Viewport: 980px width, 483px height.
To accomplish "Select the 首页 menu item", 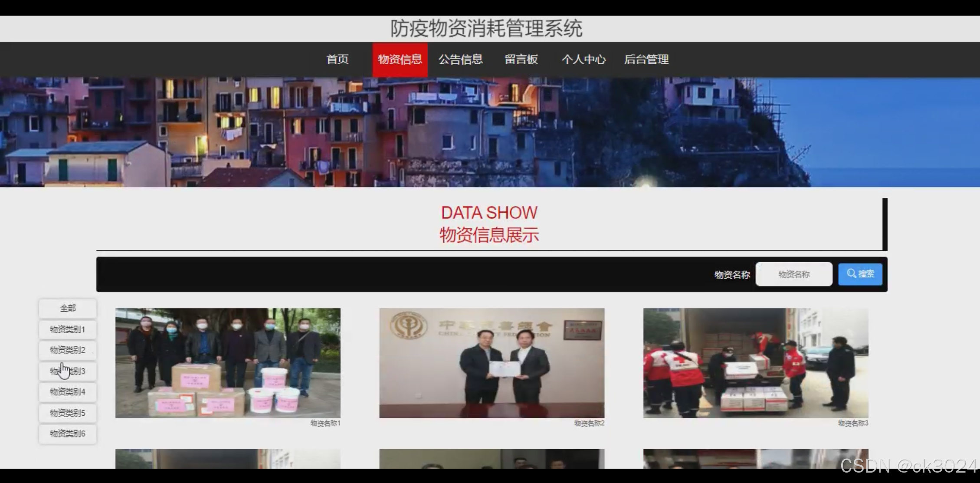I will coord(338,59).
